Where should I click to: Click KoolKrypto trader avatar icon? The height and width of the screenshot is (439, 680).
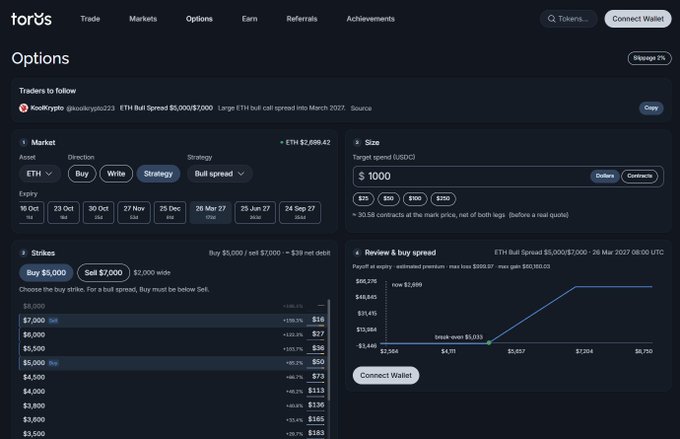point(23,108)
